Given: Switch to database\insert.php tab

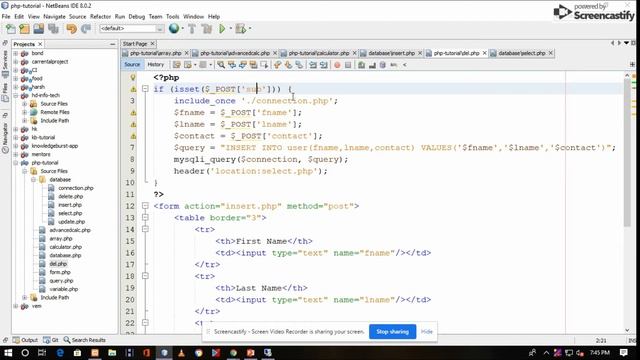Looking at the screenshot, I should 391,53.
